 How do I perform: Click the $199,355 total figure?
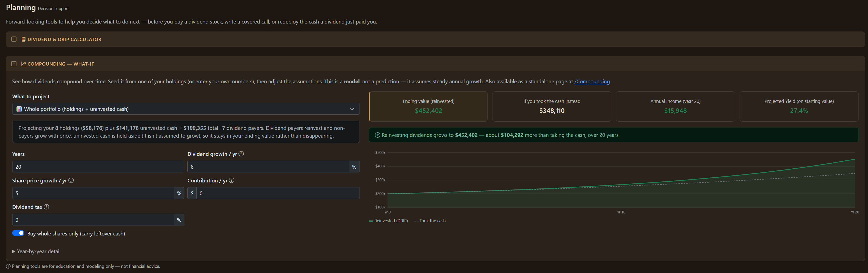click(x=195, y=128)
